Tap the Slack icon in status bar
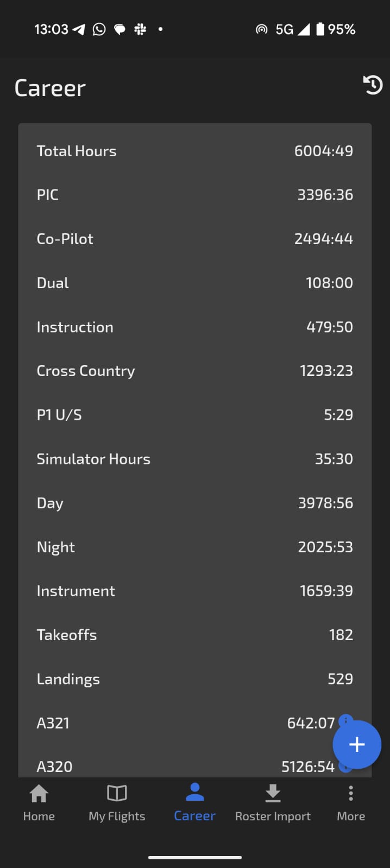Viewport: 390px width, 868px height. click(140, 29)
